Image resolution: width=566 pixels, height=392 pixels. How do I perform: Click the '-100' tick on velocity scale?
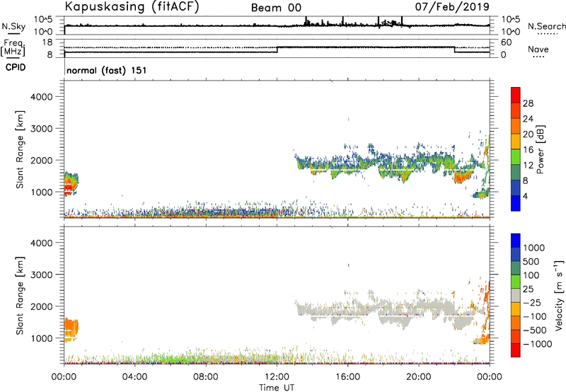coord(534,316)
